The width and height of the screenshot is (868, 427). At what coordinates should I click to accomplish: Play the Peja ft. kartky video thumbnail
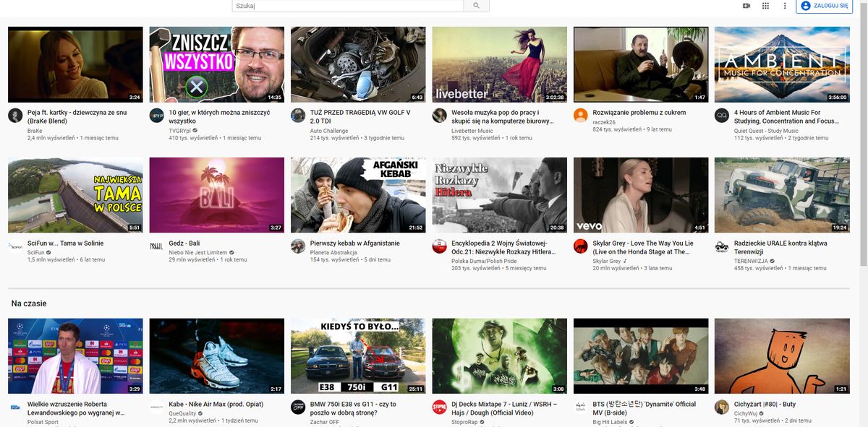click(75, 64)
